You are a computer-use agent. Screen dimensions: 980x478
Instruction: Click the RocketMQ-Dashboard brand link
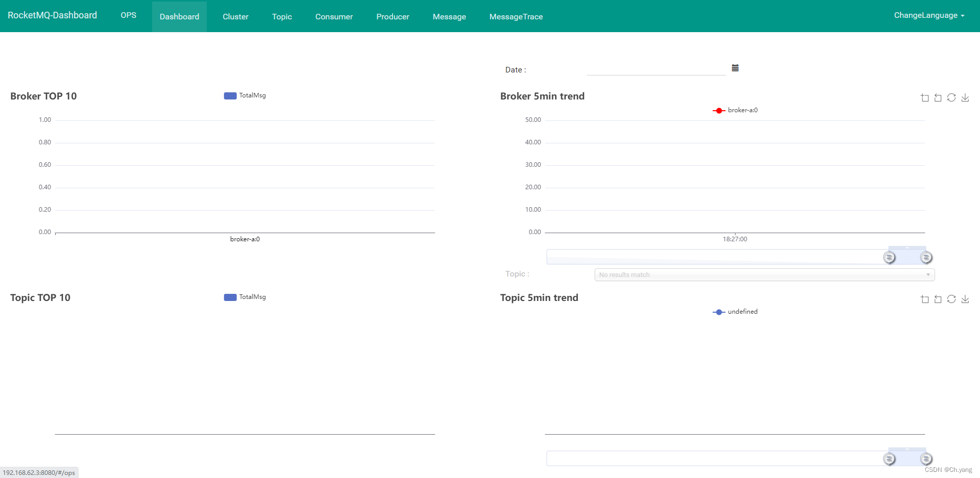(x=52, y=15)
